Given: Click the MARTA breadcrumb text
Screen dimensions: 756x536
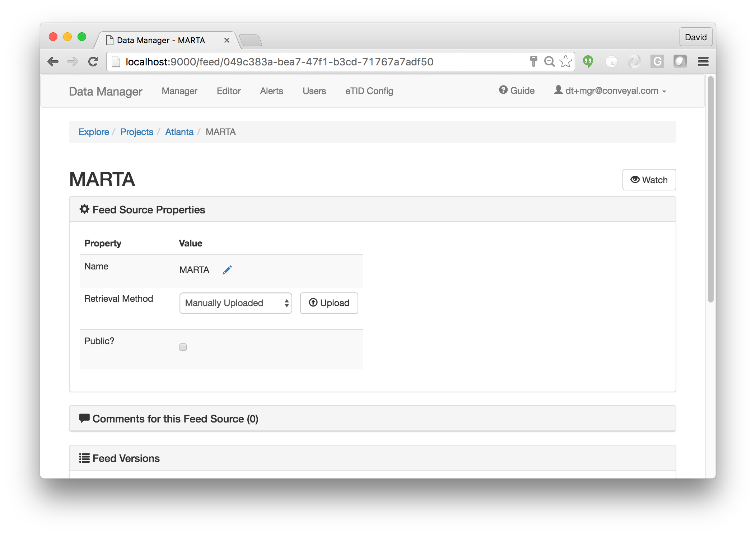Looking at the screenshot, I should click(221, 132).
